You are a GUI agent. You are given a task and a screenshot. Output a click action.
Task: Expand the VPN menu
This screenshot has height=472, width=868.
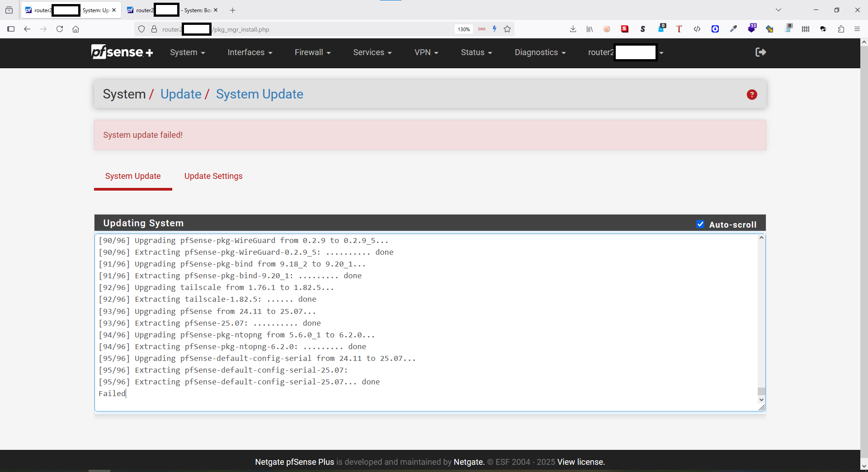point(426,52)
